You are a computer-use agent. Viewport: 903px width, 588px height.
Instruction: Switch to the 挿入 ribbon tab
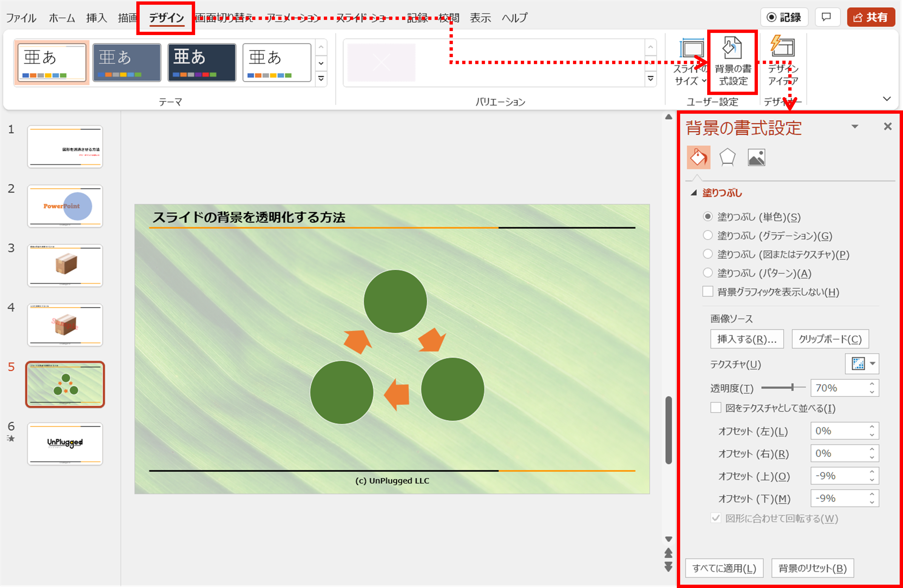[x=96, y=18]
